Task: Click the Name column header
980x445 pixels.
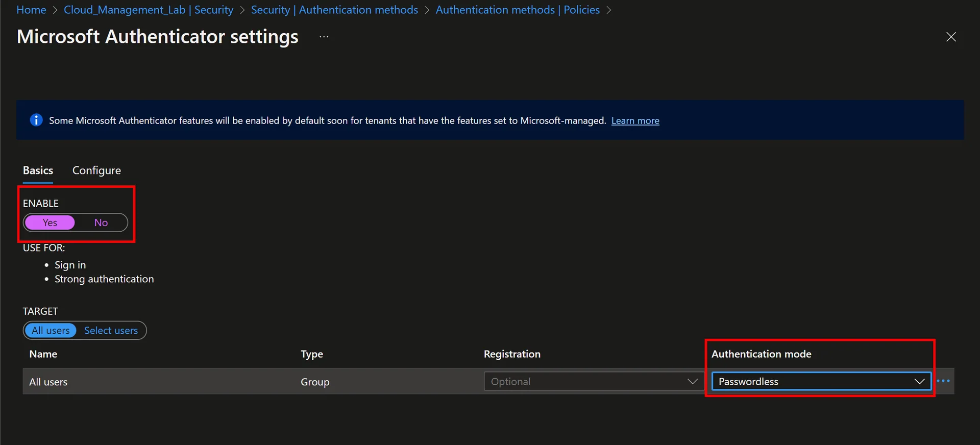Action: [43, 354]
